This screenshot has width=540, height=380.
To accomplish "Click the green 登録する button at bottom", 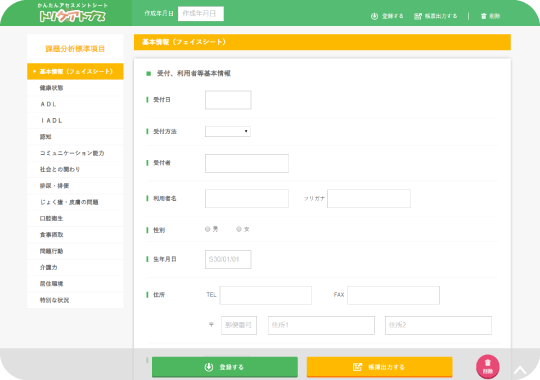I will pos(225,367).
